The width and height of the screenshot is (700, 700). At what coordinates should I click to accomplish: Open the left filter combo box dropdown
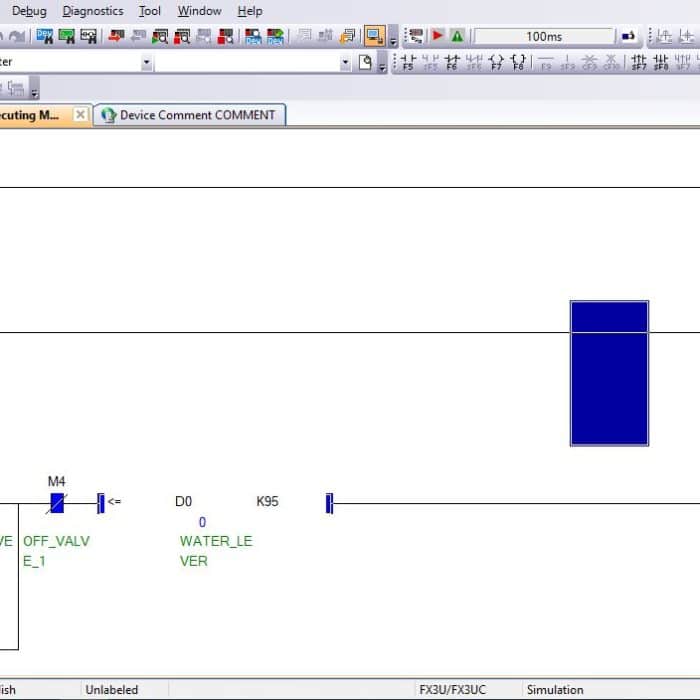point(146,62)
